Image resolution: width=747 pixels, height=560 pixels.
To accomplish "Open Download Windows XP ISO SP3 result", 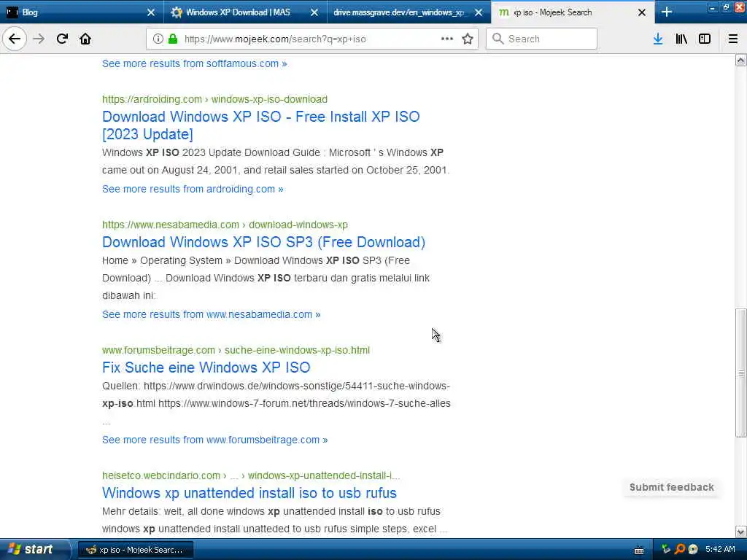I will (x=263, y=242).
